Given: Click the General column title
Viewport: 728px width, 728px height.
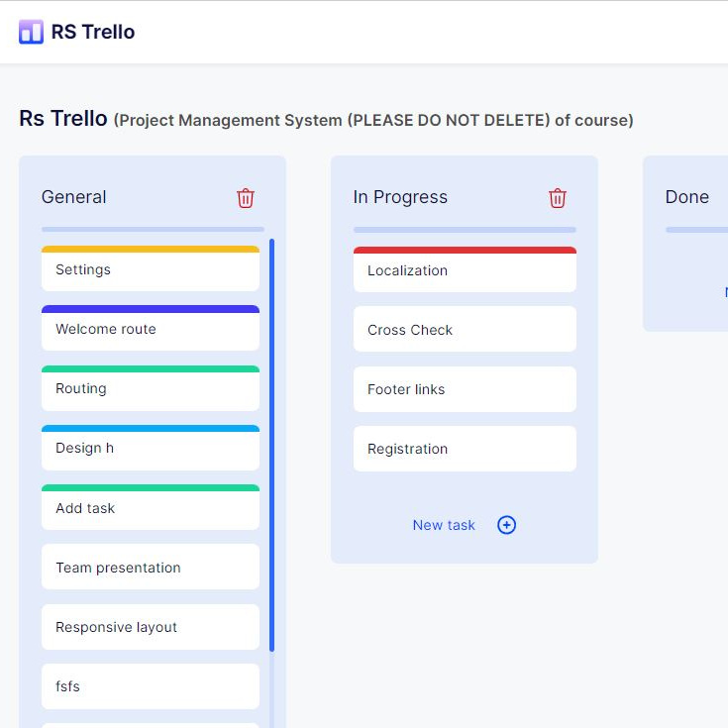Looking at the screenshot, I should point(74,197).
